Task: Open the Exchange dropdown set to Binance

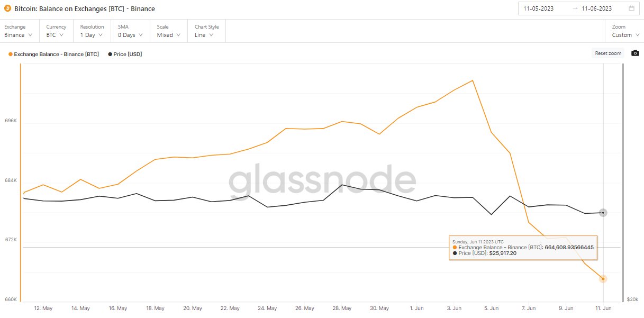Action: [x=19, y=35]
